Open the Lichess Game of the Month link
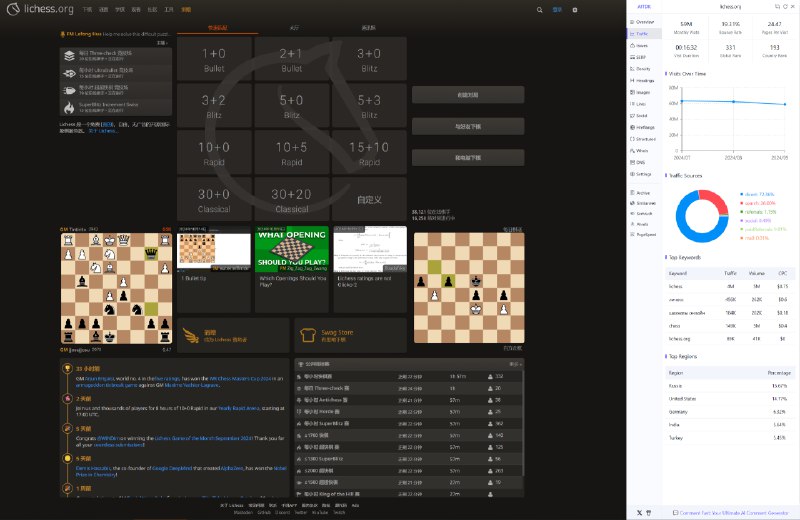The height and width of the screenshot is (520, 800). pos(203,438)
